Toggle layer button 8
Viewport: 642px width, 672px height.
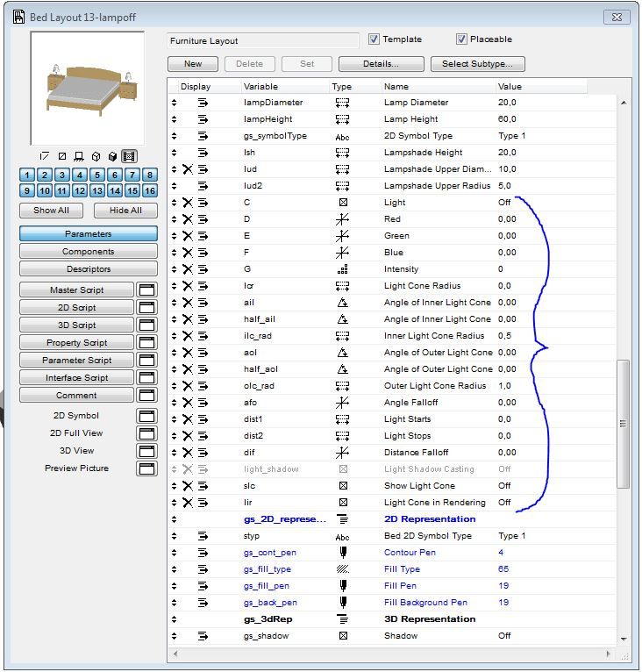point(150,175)
